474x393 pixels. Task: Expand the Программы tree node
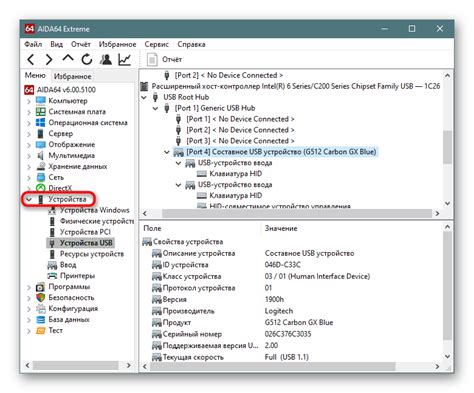coord(29,287)
